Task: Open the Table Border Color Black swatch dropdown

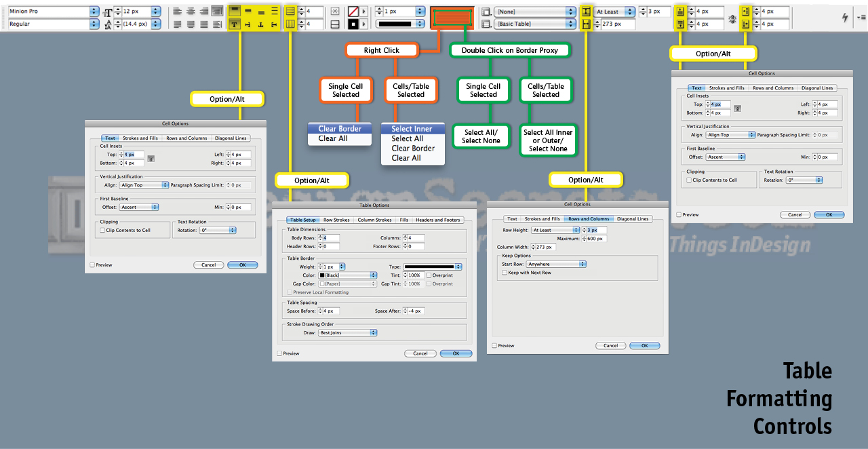Action: pos(348,275)
